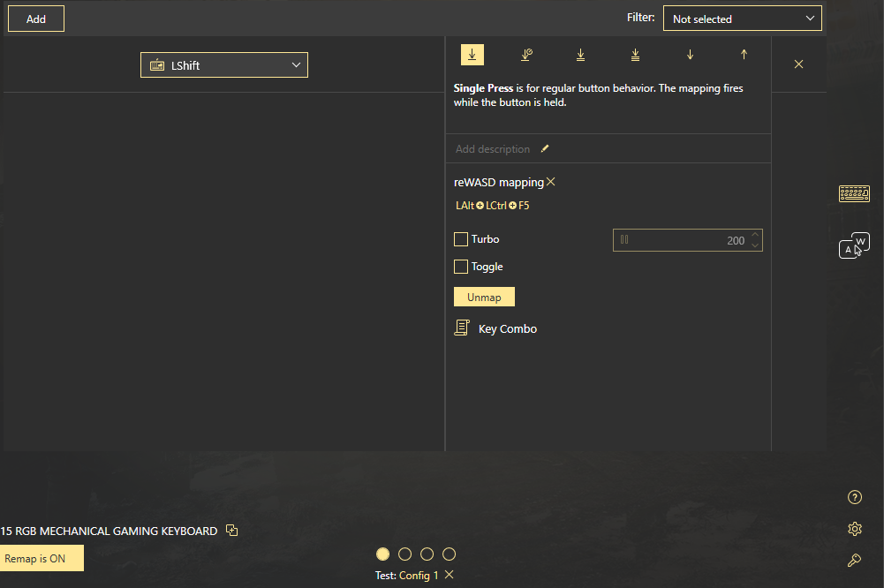Select the Single Press activator icon
Screen dimensions: 884x588
[x=472, y=55]
